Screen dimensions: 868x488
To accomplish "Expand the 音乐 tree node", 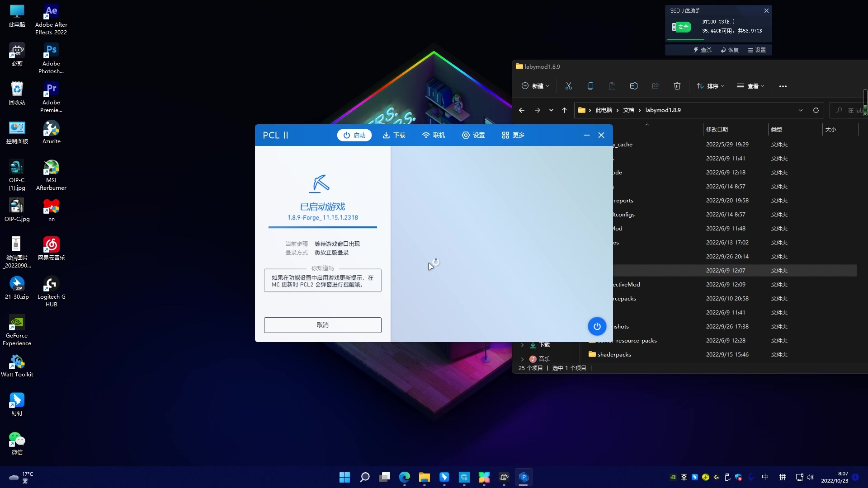I will pos(523,359).
